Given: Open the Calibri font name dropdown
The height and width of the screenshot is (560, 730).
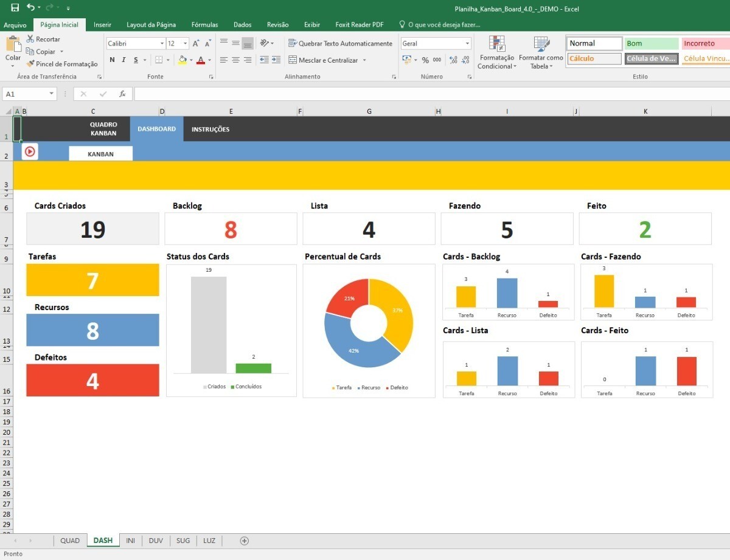Looking at the screenshot, I should [x=162, y=44].
